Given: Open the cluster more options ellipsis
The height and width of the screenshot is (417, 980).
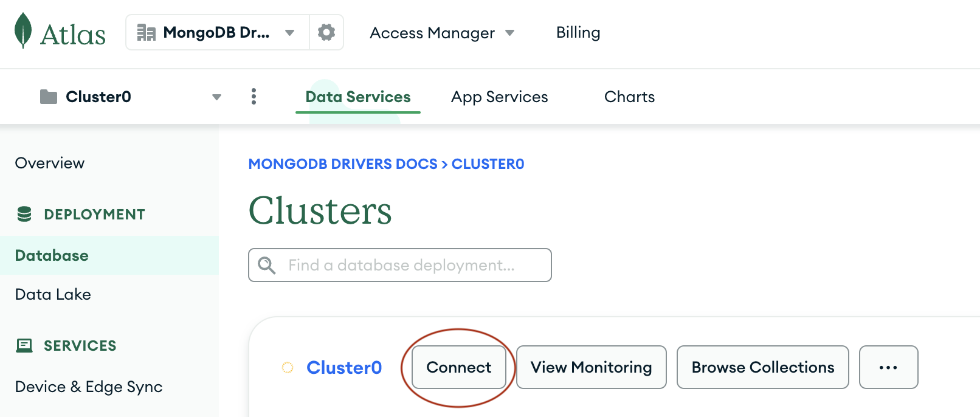Looking at the screenshot, I should click(x=888, y=367).
